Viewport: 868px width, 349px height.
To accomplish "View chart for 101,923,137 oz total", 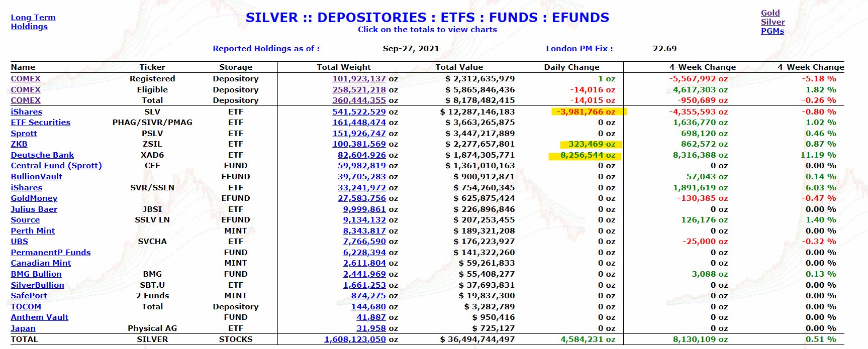I will coord(359,79).
